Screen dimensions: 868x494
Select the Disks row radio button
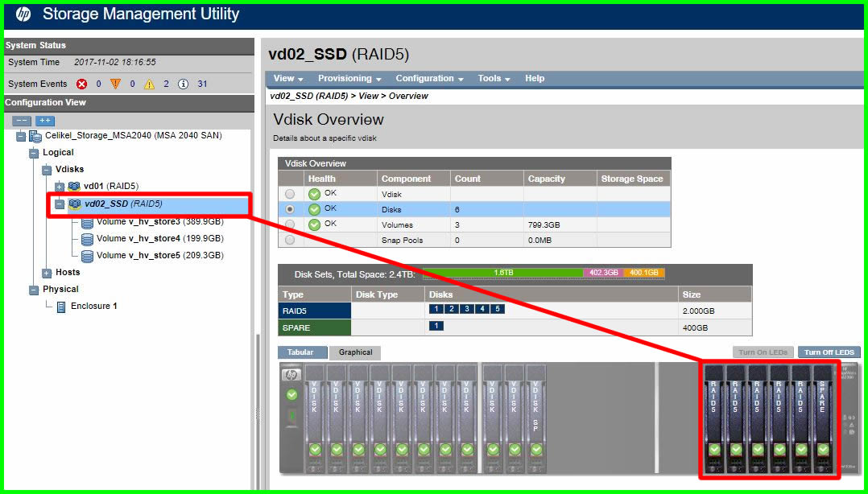[x=290, y=210]
